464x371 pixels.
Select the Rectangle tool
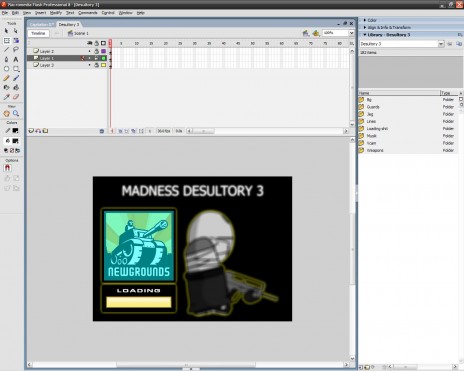click(16, 69)
